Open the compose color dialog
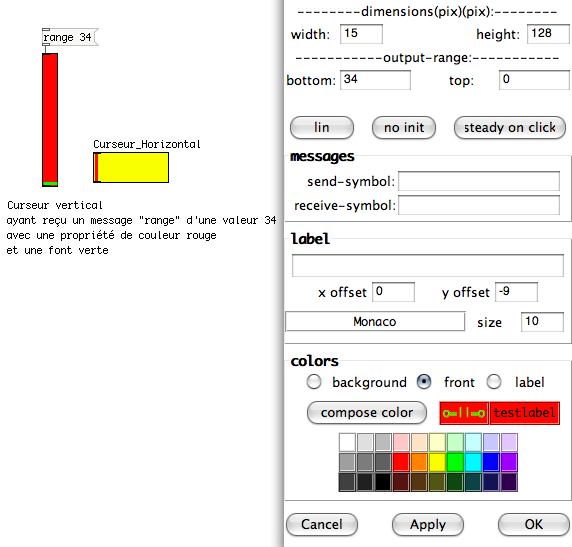 tap(367, 413)
